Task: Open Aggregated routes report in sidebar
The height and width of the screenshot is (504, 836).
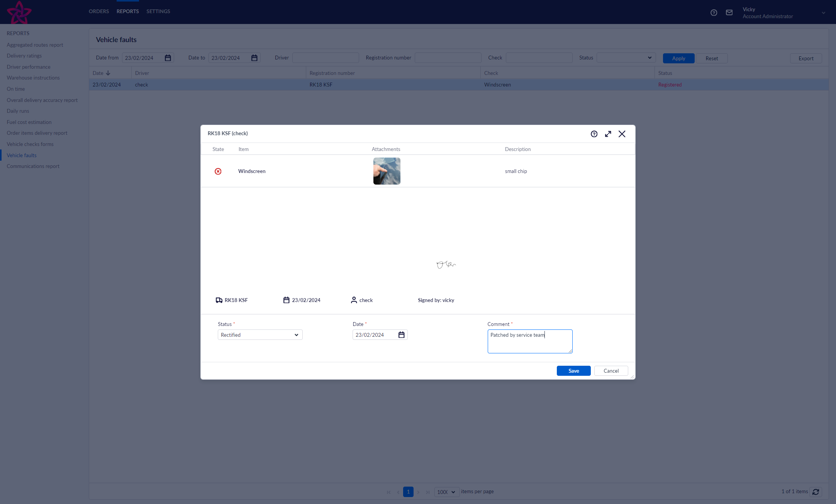Action: tap(35, 45)
